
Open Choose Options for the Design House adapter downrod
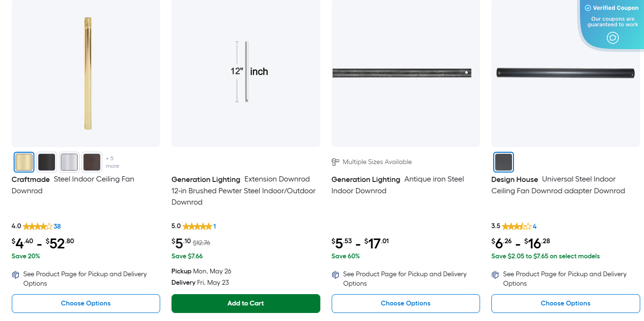[x=565, y=303]
